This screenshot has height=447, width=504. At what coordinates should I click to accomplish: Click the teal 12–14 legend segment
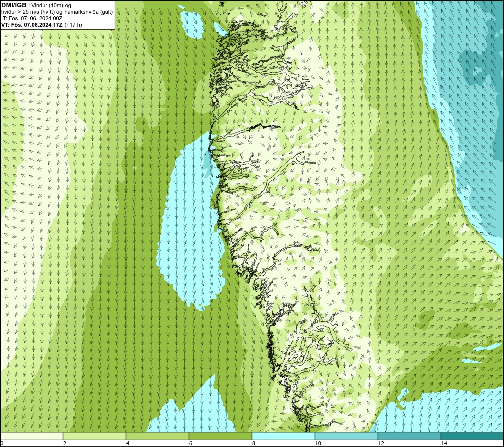pos(409,436)
